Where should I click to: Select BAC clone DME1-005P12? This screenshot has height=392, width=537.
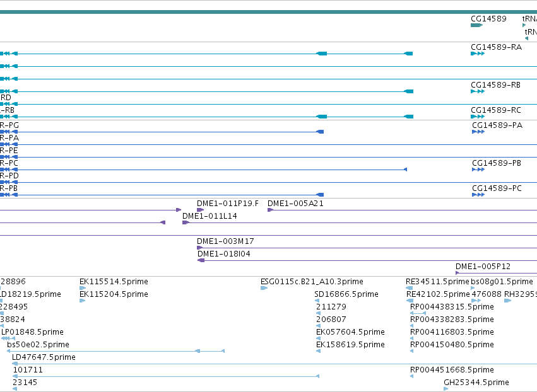point(483,267)
